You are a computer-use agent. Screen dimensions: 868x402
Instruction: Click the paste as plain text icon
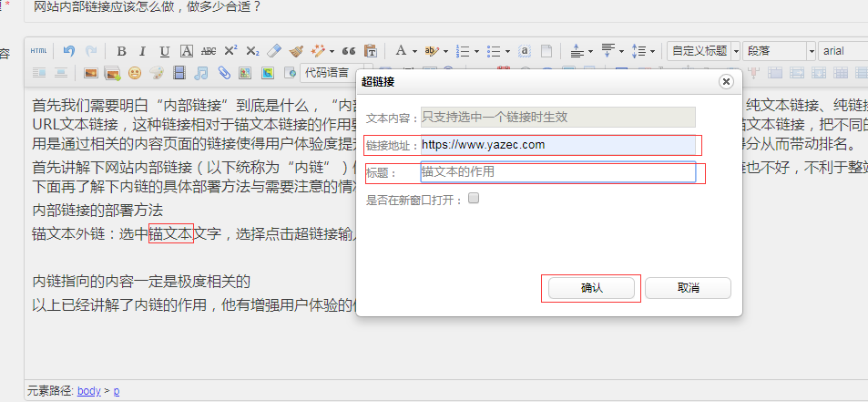click(x=371, y=51)
